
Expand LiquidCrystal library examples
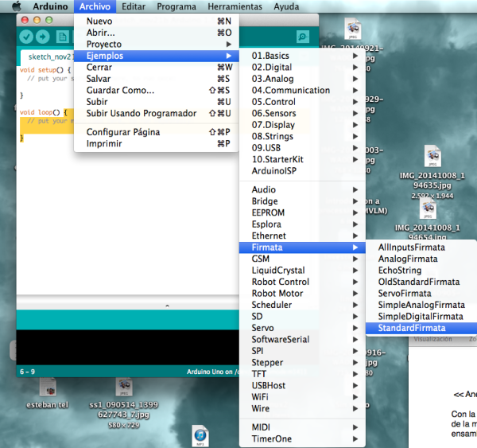302,271
